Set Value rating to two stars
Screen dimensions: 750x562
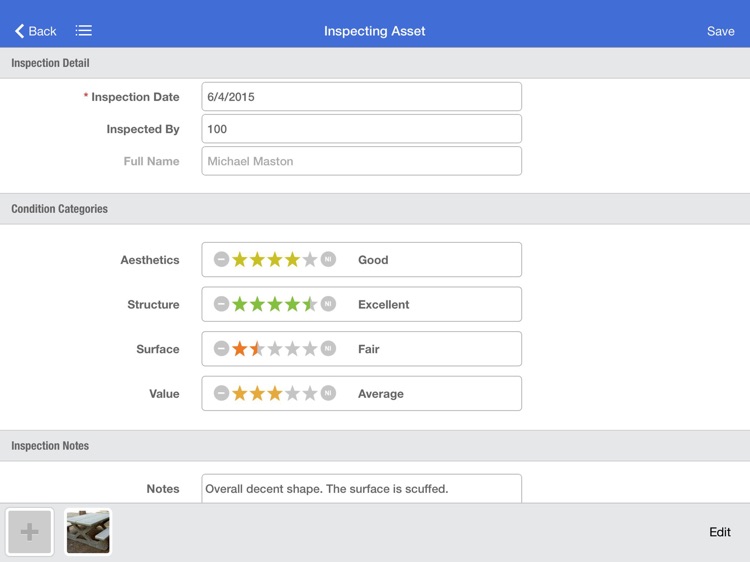pyautogui.click(x=257, y=393)
